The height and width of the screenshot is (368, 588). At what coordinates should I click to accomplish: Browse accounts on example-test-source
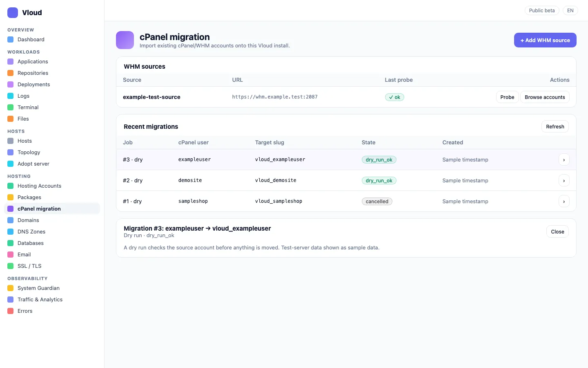coord(545,97)
